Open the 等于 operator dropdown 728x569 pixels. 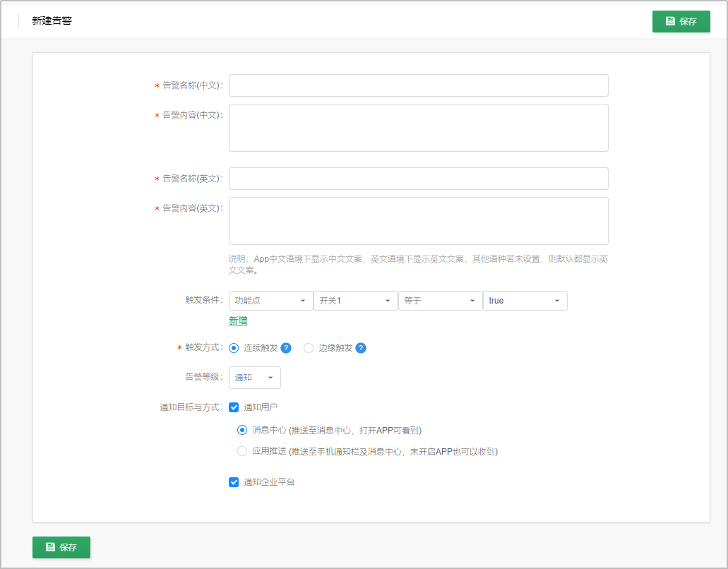(440, 301)
